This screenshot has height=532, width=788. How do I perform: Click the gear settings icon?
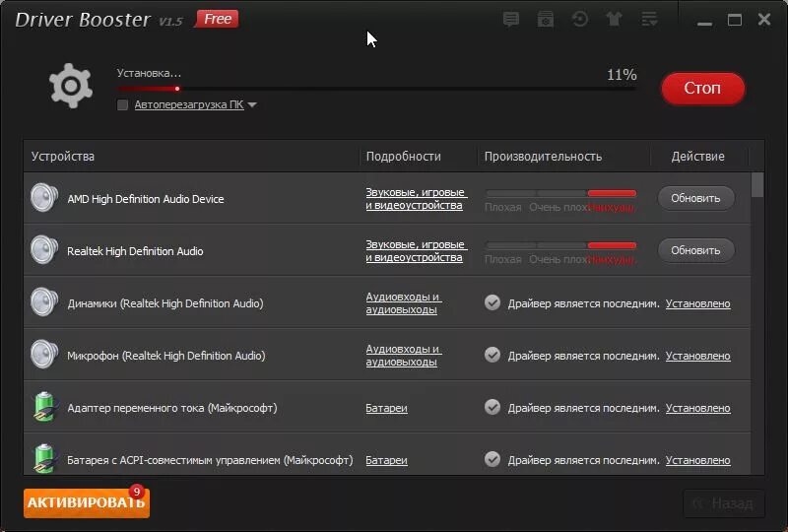tap(71, 86)
